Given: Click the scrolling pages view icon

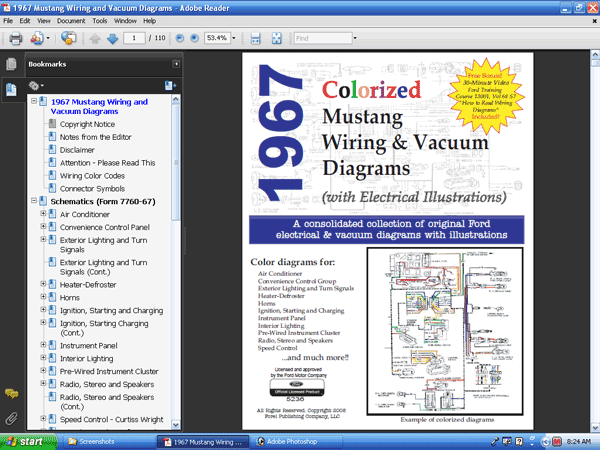Looking at the screenshot, I should click(x=255, y=38).
